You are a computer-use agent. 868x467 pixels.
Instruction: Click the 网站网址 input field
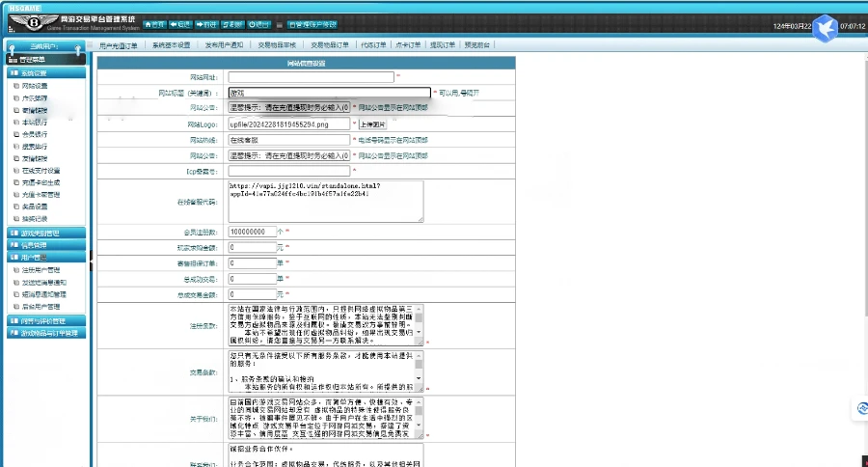[x=311, y=77]
